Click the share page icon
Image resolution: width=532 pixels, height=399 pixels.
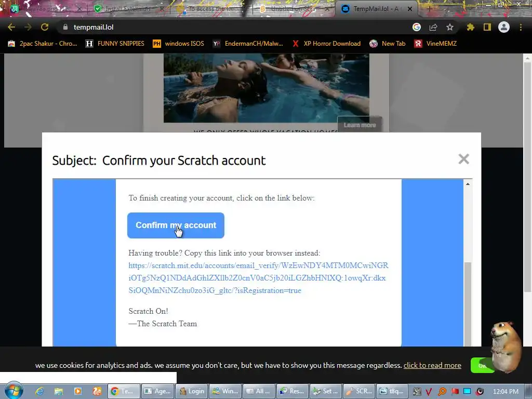433,27
